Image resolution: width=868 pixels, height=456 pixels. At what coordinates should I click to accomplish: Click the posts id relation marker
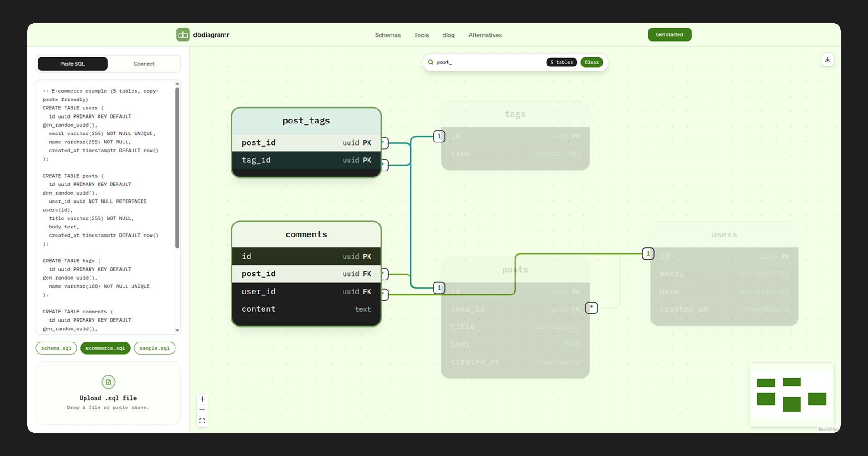[x=439, y=288]
